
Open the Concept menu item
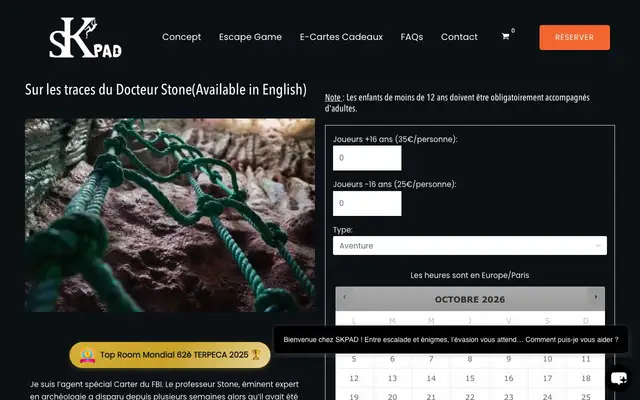click(181, 37)
